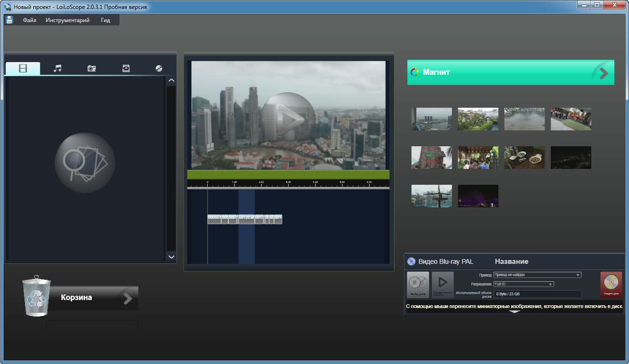Close the LoiLoScope window

(x=613, y=5)
